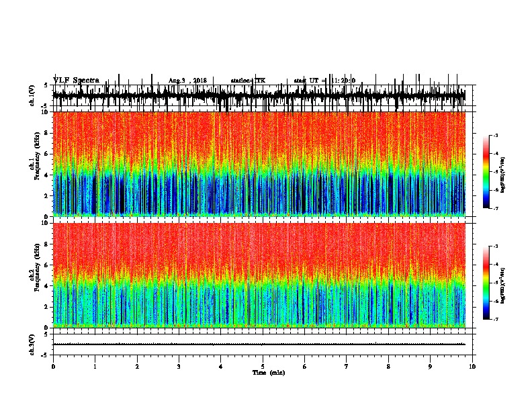Click the ch.2 color scale "log(PSD)" unit label

[502, 285]
